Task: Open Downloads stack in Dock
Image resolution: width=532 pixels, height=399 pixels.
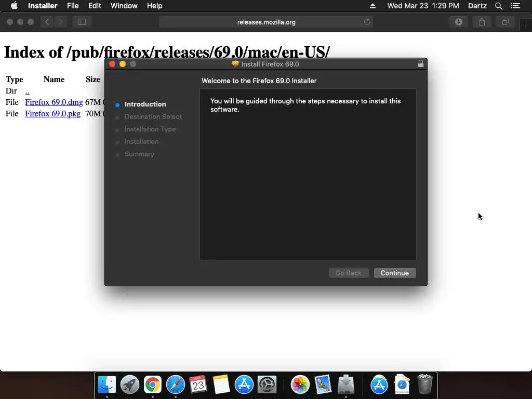Action: [x=402, y=384]
